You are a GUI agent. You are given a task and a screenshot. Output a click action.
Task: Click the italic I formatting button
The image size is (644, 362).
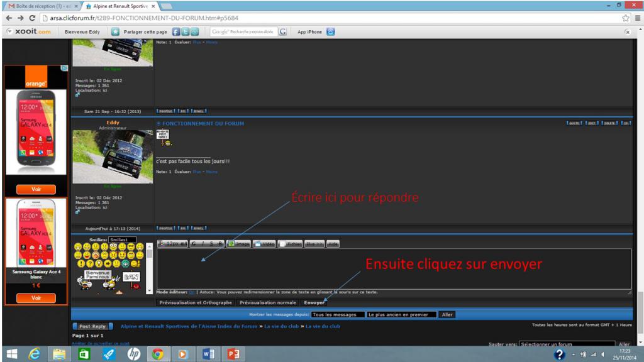point(203,244)
